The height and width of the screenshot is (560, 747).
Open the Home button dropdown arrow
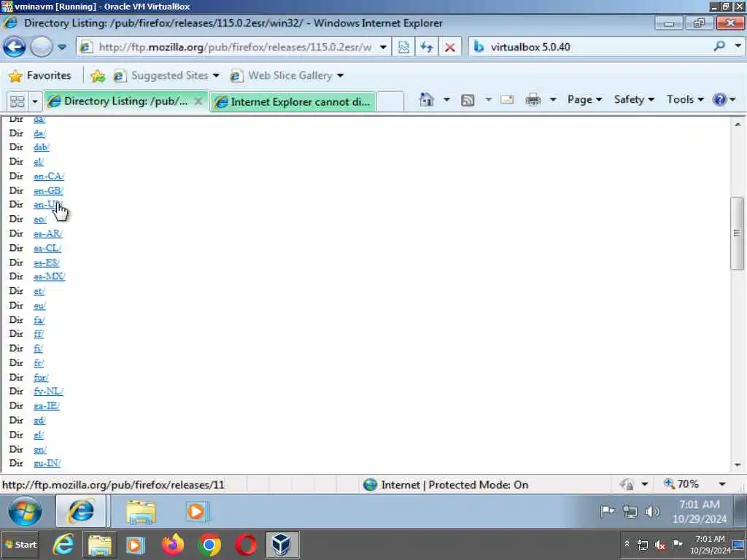[x=446, y=99]
